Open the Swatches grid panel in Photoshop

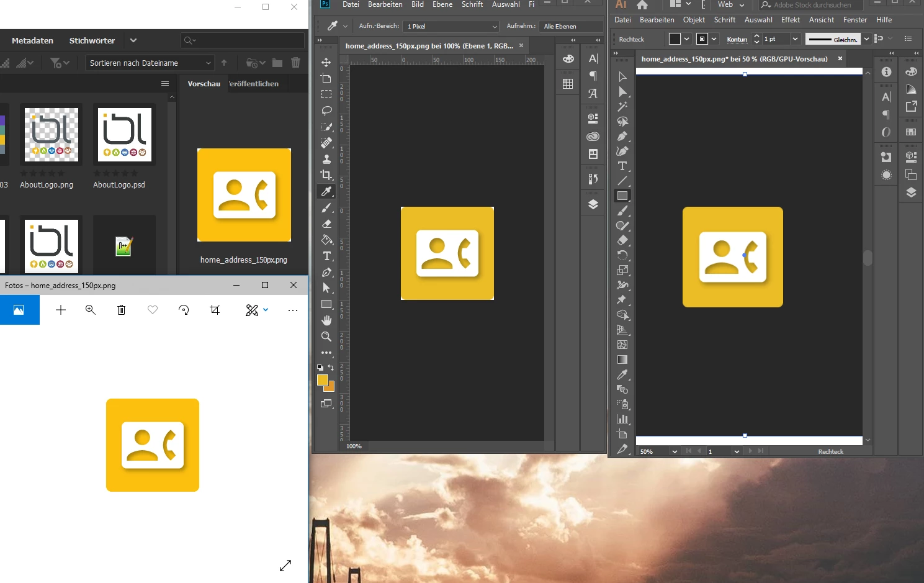[568, 84]
